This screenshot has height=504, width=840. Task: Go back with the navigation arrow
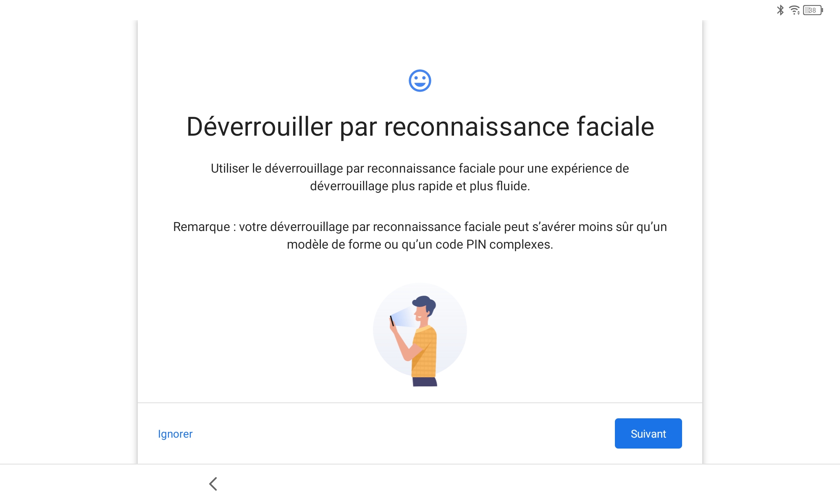tap(213, 484)
